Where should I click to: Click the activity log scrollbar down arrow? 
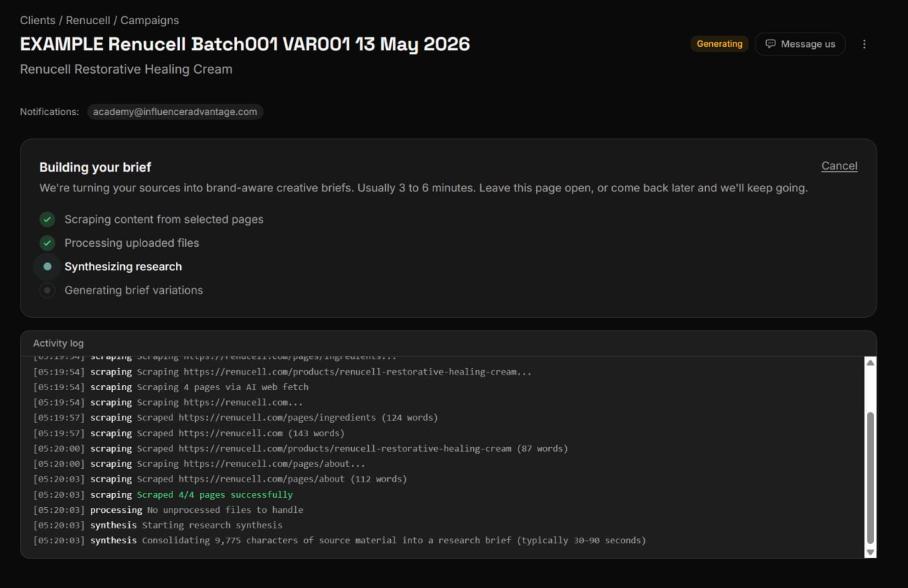pyautogui.click(x=870, y=552)
